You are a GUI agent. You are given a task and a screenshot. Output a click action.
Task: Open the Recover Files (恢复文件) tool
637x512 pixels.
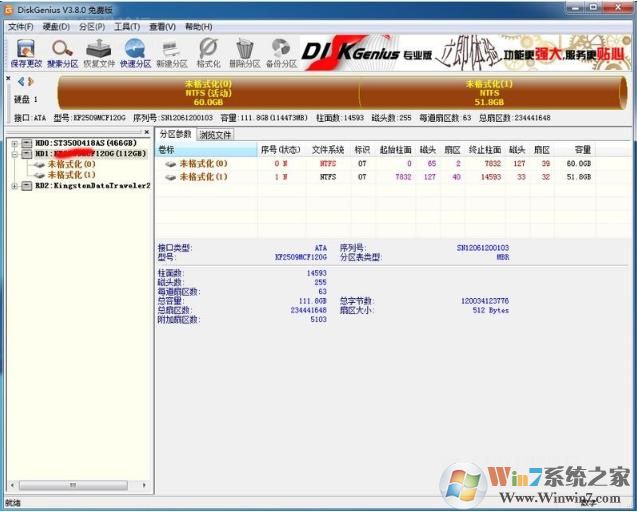coord(99,50)
